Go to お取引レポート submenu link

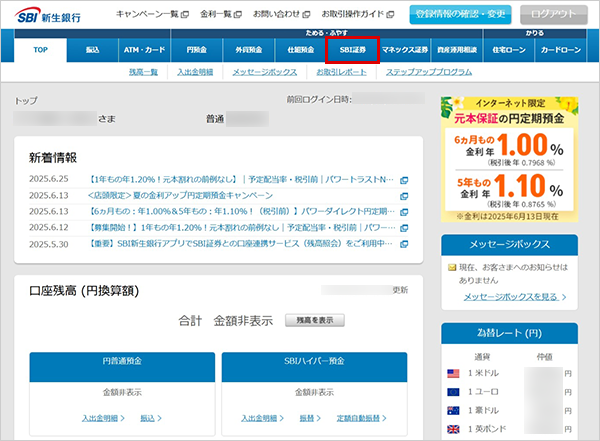[341, 72]
